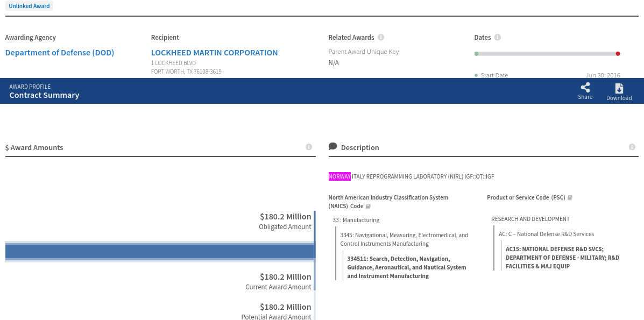The width and height of the screenshot is (644, 320).
Task: Click the info icon in Description header
Action: (632, 147)
